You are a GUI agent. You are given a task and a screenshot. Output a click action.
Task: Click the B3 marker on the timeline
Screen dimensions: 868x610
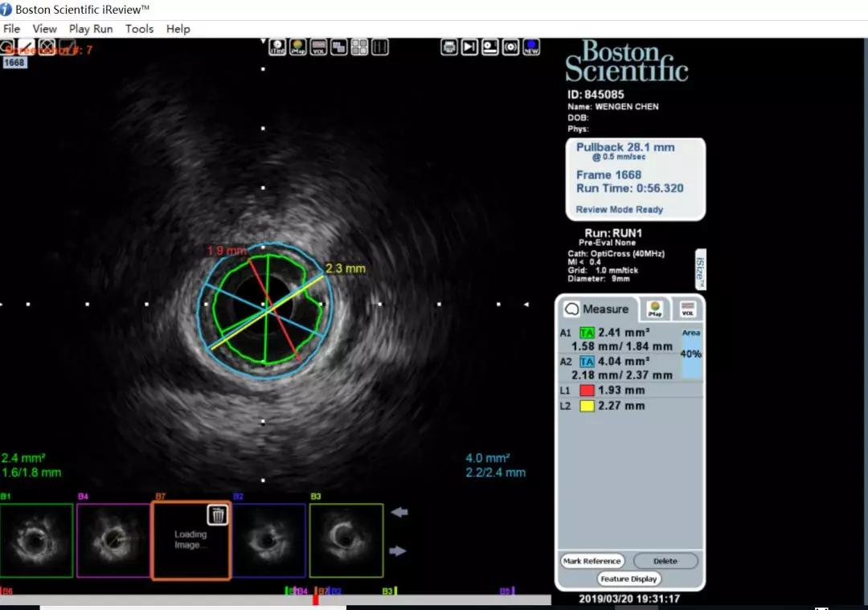(390, 592)
